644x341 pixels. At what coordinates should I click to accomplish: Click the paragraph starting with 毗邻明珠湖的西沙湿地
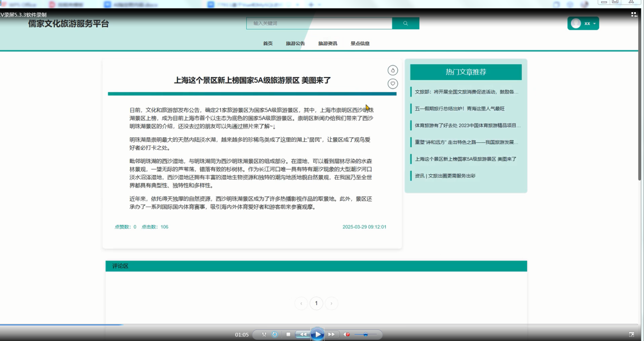pos(251,173)
